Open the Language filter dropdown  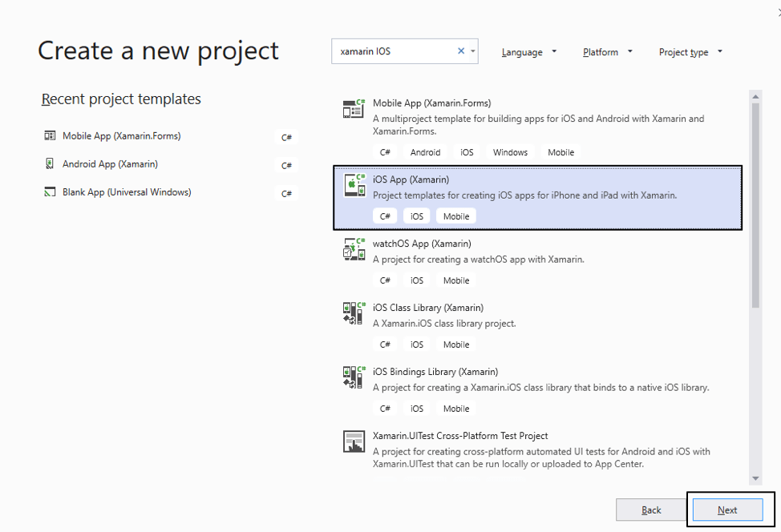click(528, 51)
